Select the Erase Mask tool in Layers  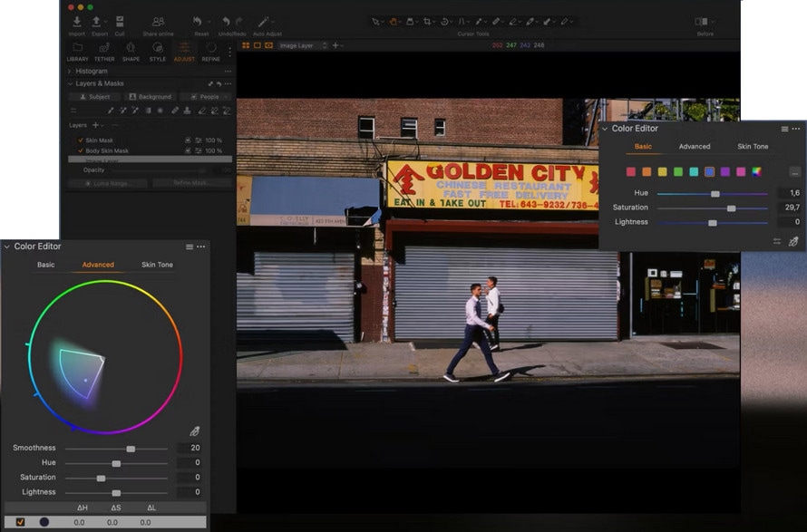click(x=201, y=111)
